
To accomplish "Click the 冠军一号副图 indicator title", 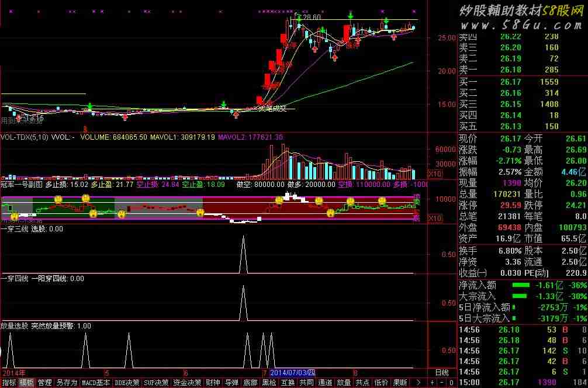I will (x=21, y=184).
